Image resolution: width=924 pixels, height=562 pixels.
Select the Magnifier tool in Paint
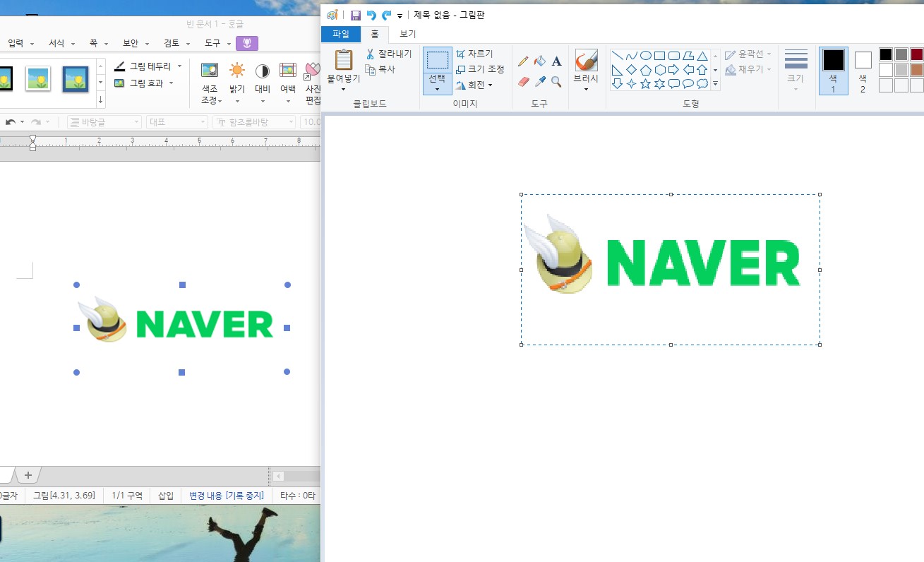(556, 82)
